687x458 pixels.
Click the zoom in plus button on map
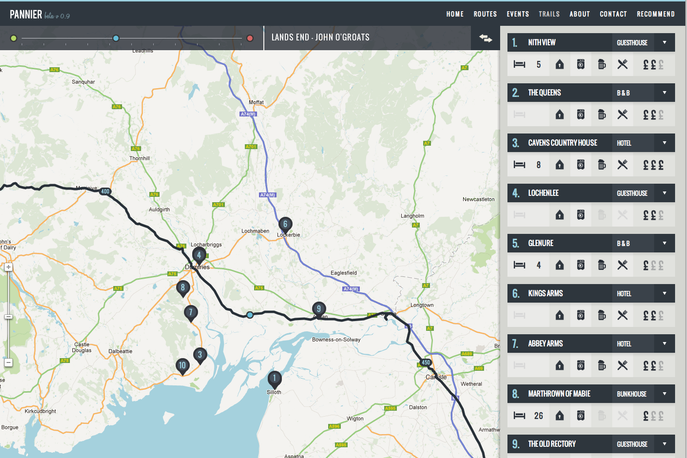pos(7,268)
